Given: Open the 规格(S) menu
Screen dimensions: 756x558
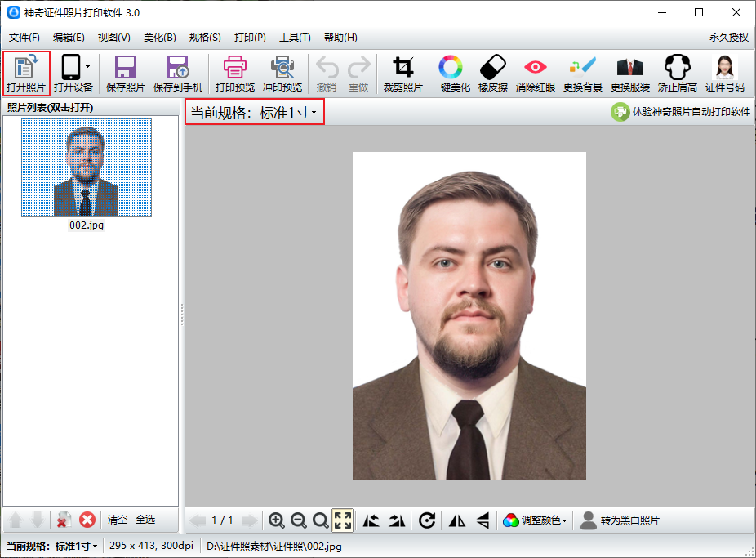Looking at the screenshot, I should tap(205, 37).
